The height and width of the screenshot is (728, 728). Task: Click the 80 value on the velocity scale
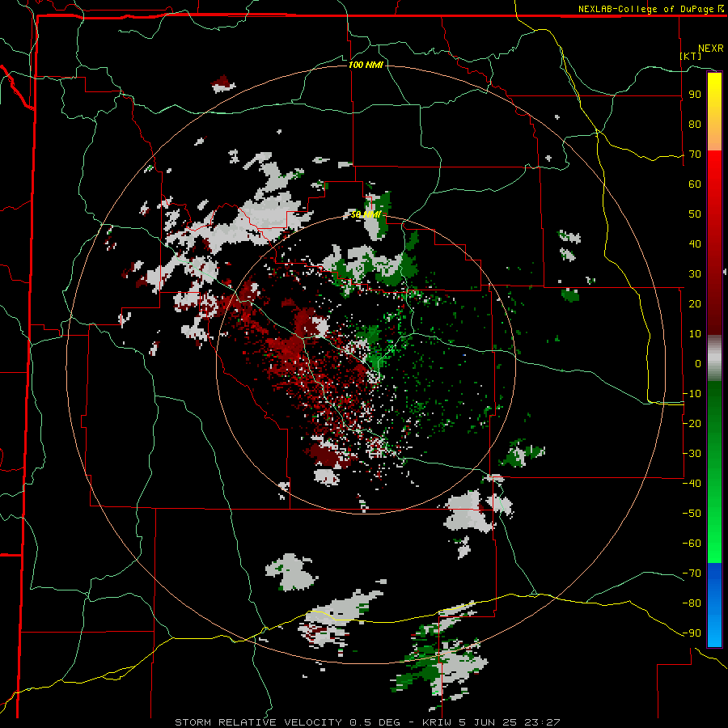click(x=695, y=125)
